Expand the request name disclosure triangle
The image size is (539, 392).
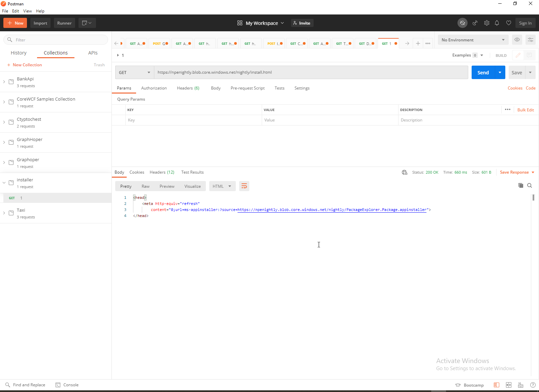click(x=118, y=55)
